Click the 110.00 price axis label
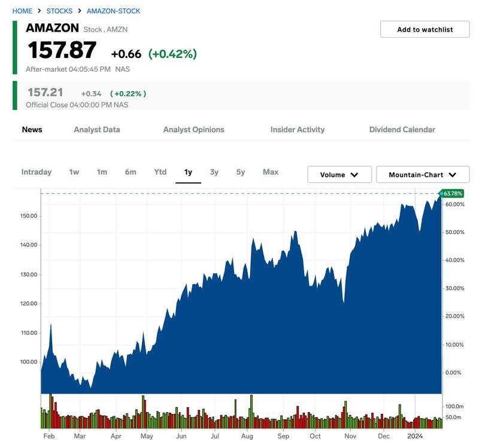This screenshot has width=479, height=448. (x=29, y=333)
